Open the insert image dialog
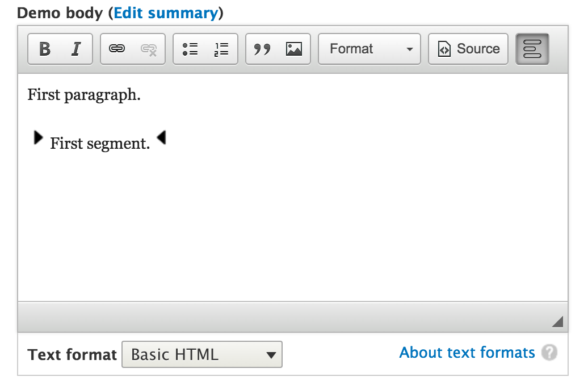 pyautogui.click(x=293, y=49)
